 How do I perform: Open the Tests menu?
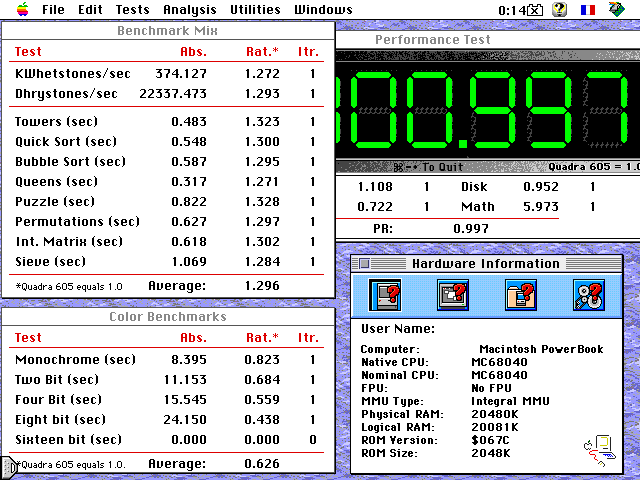click(x=133, y=9)
